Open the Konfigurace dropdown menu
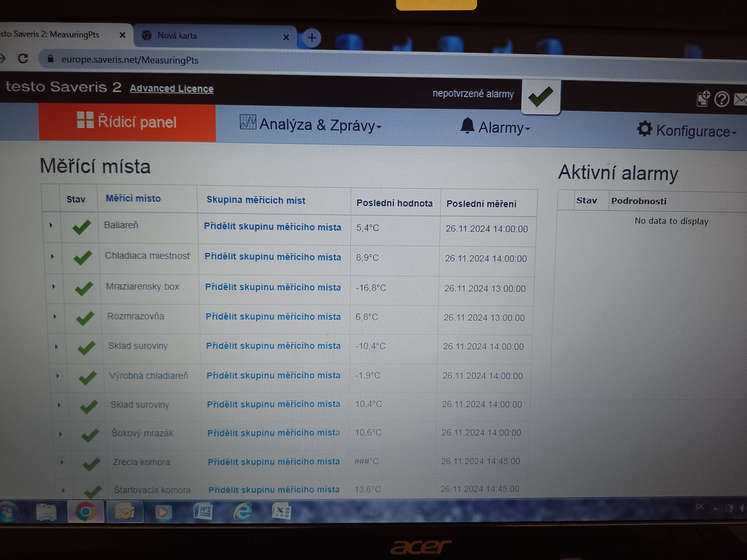The image size is (747, 560). pos(686,130)
